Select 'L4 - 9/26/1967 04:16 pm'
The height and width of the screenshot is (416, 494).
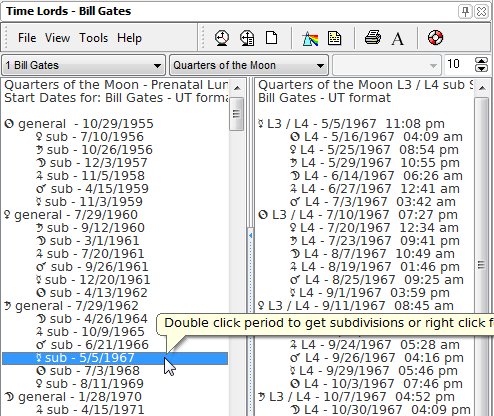[x=377, y=358]
